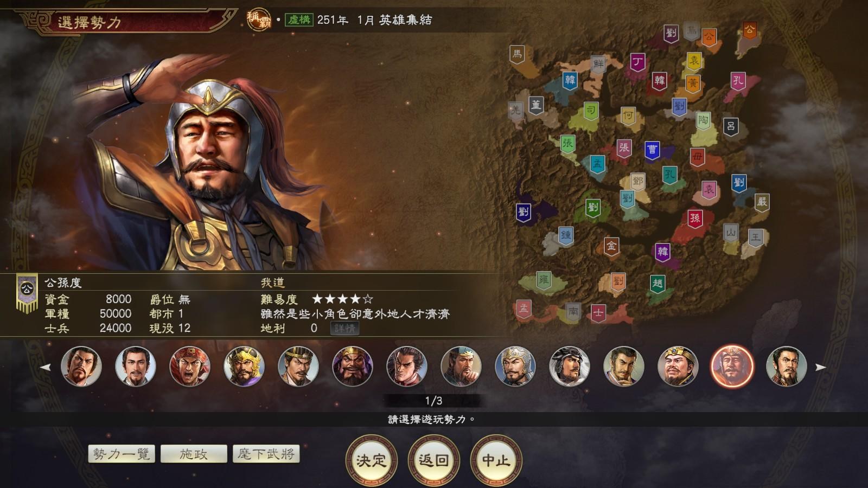Open the 勢力一覽 faction list tab
Screen dimensions: 868x488
click(x=122, y=454)
